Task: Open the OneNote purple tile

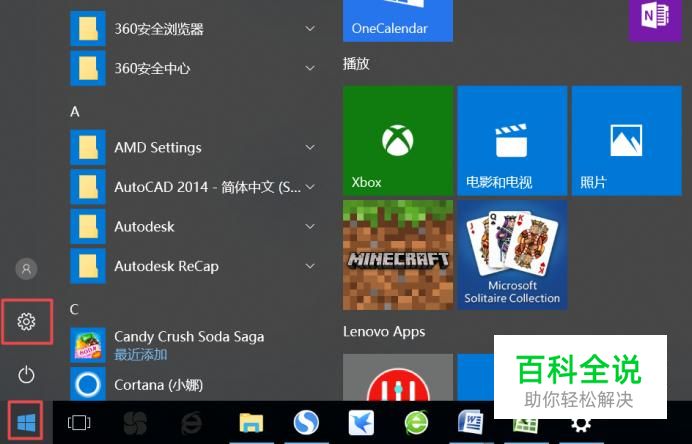Action: pos(655,20)
